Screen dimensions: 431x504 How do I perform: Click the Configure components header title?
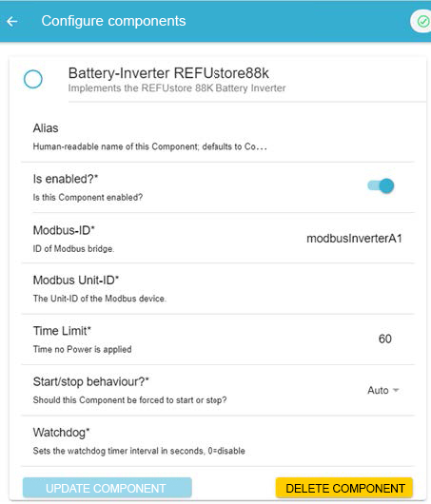point(113,21)
